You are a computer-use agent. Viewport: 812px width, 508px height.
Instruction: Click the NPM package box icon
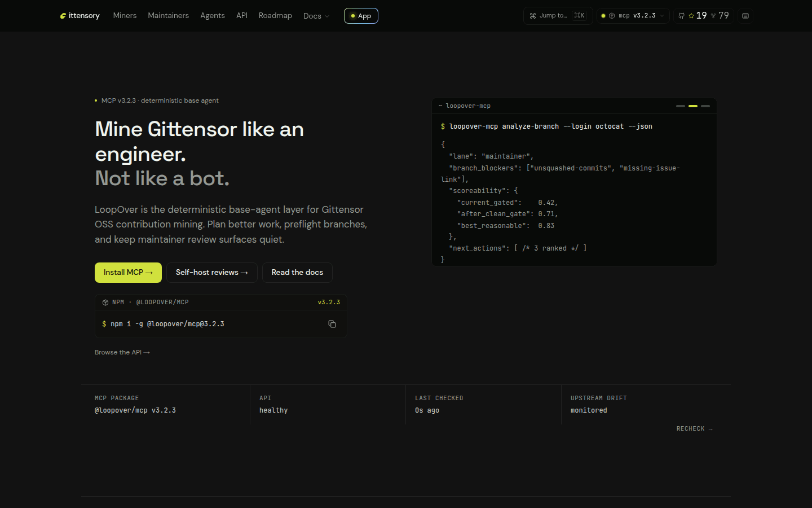pos(105,303)
